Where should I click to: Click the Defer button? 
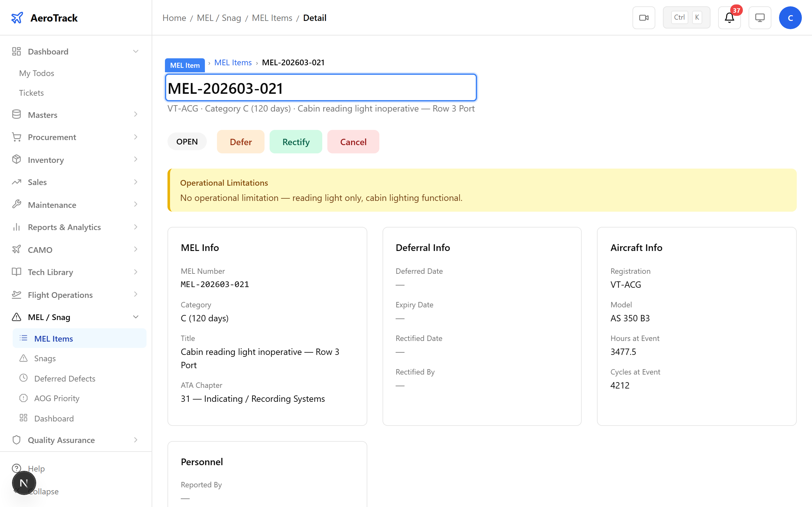[x=240, y=142]
